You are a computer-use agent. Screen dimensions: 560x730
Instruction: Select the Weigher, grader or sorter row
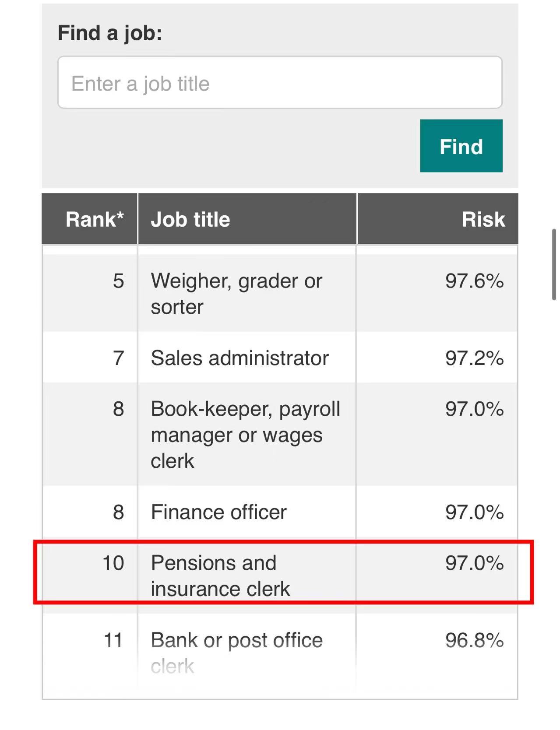point(236,293)
